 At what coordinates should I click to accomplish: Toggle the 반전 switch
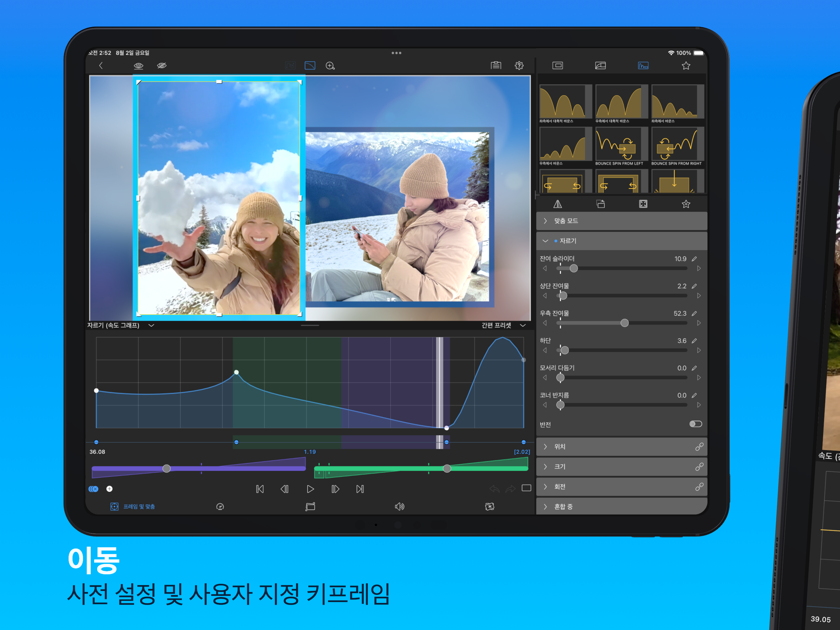tap(695, 424)
